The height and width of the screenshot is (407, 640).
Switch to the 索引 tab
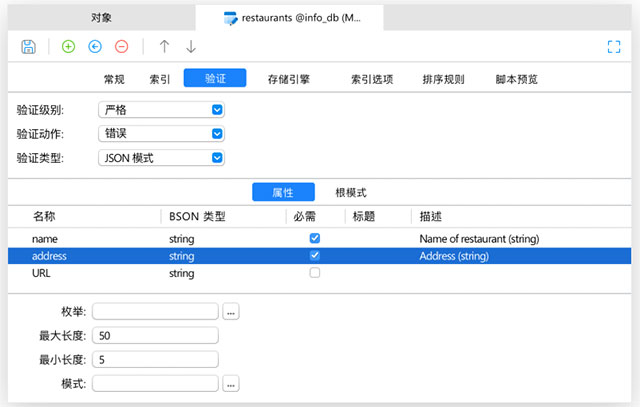pyautogui.click(x=160, y=79)
